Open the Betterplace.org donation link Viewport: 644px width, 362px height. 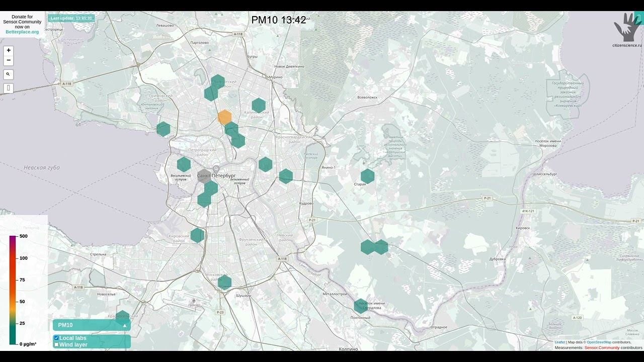pyautogui.click(x=22, y=32)
